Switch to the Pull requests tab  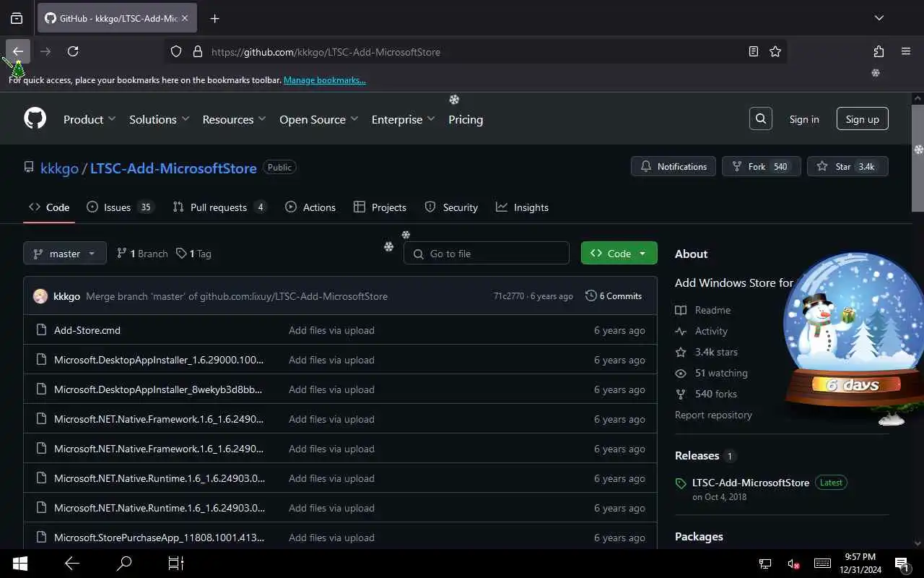pos(219,207)
